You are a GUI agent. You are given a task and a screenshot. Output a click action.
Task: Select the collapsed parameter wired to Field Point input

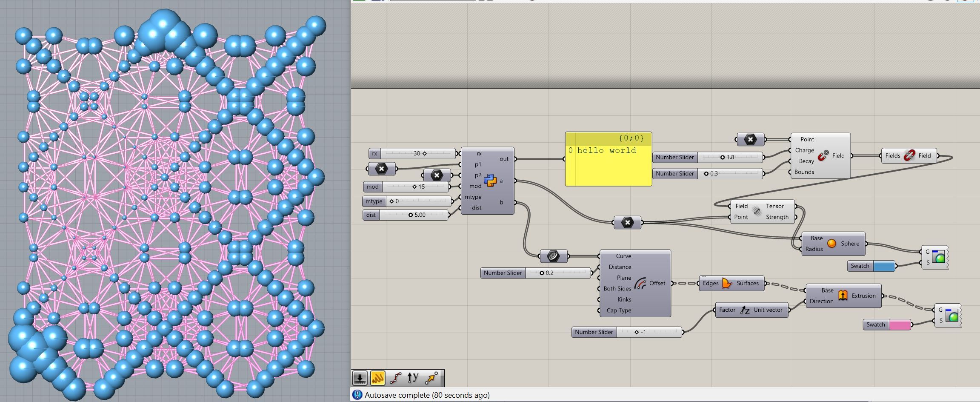point(751,139)
